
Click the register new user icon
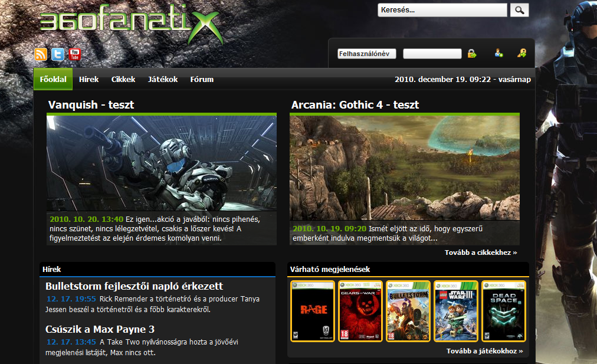tap(498, 53)
